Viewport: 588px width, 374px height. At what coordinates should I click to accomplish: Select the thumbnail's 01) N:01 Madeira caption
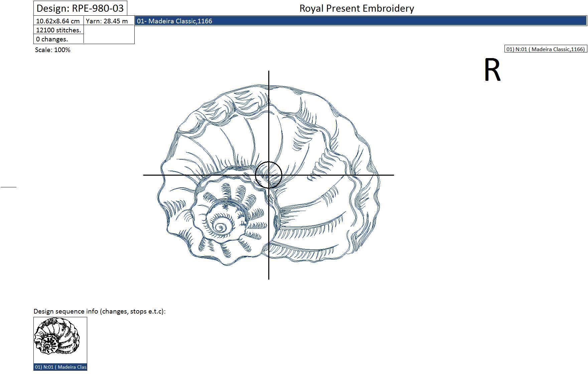coord(60,367)
